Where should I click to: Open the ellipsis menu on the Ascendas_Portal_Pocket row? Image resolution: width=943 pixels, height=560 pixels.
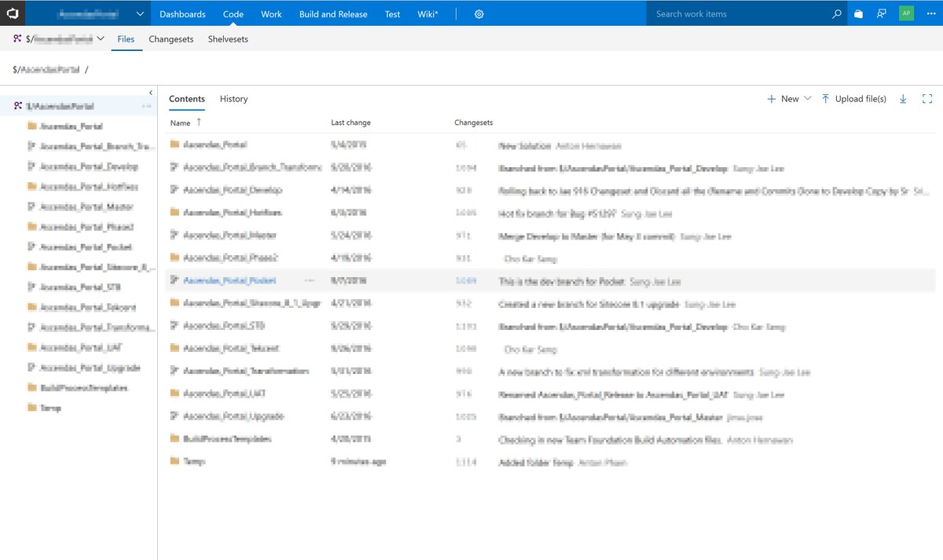point(309,280)
